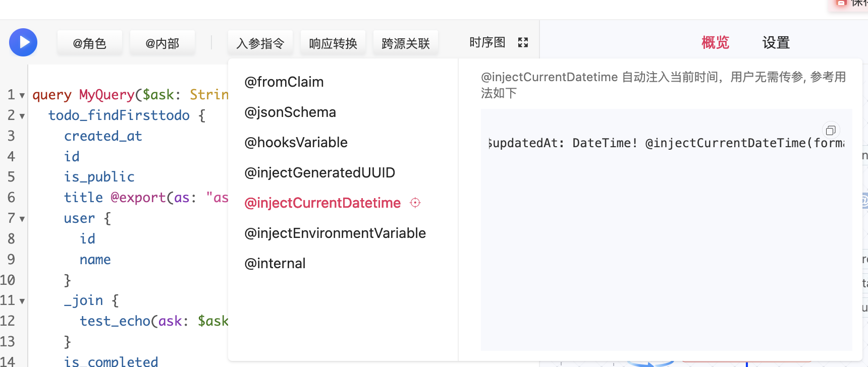868x367 pixels.
Task: Open the 响应转换 menu
Action: tap(333, 43)
